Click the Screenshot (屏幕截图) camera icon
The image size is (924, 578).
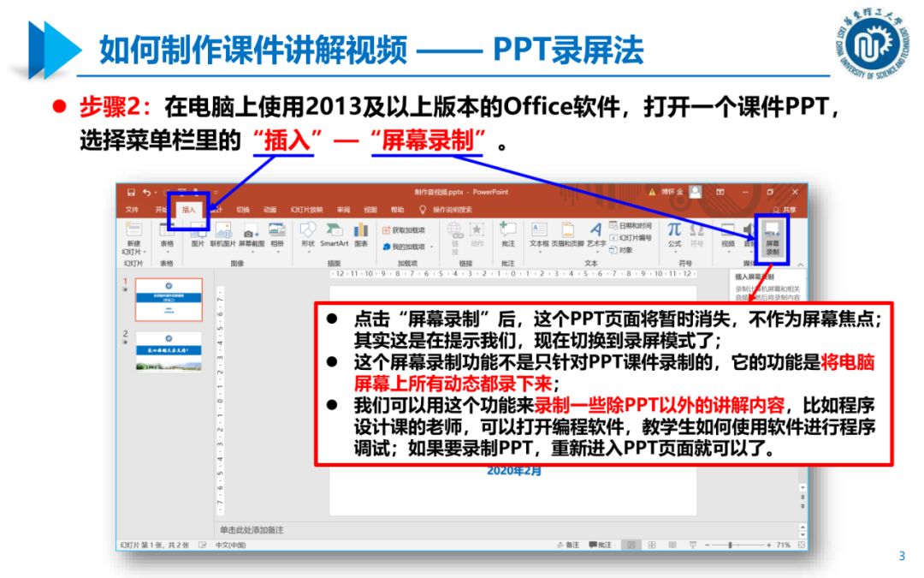[x=251, y=232]
